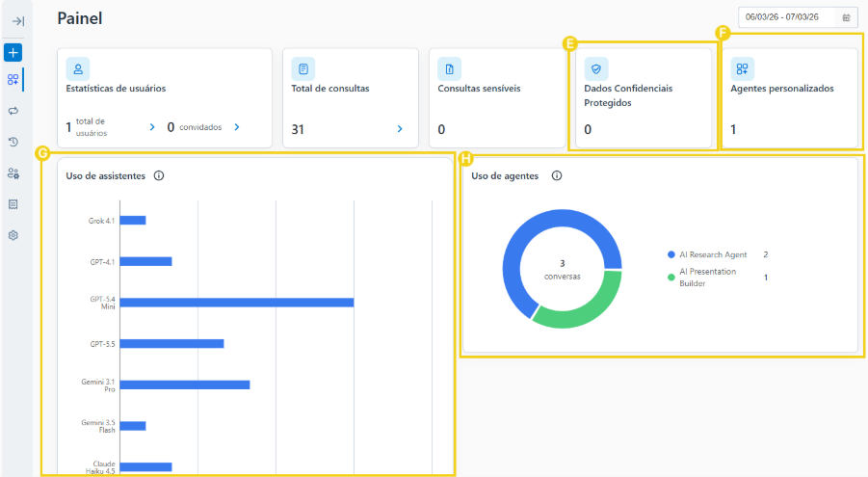
Task: Click the Painel page heading
Action: pos(80,18)
